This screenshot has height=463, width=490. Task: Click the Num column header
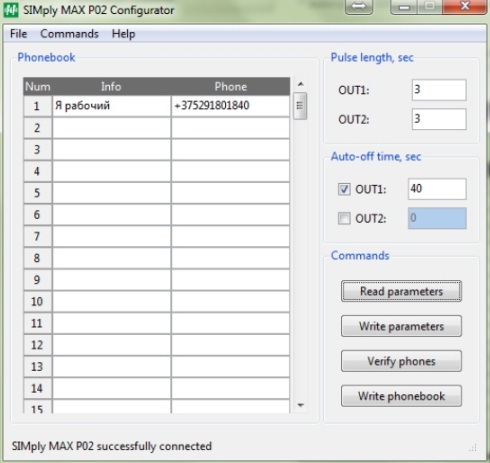(38, 87)
